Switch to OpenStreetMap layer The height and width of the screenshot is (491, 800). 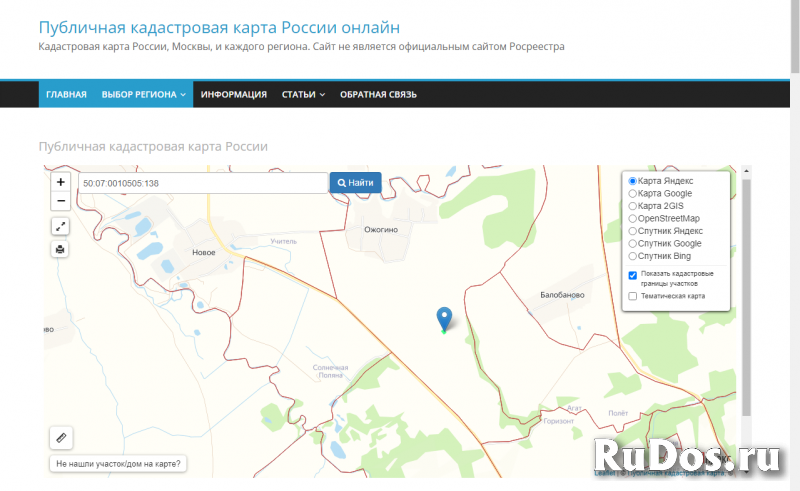pyautogui.click(x=632, y=218)
